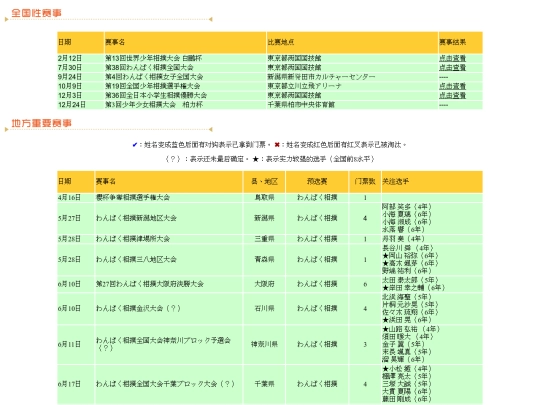Select 第3回少年少女相撲大会 柏力杯 event name
The image size is (540, 405).
154,105
